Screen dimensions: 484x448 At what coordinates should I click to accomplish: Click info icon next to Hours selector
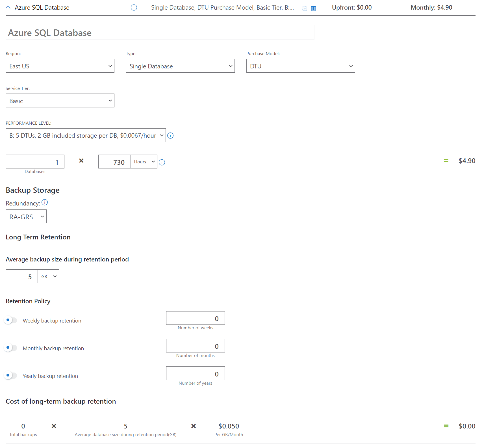coord(162,162)
